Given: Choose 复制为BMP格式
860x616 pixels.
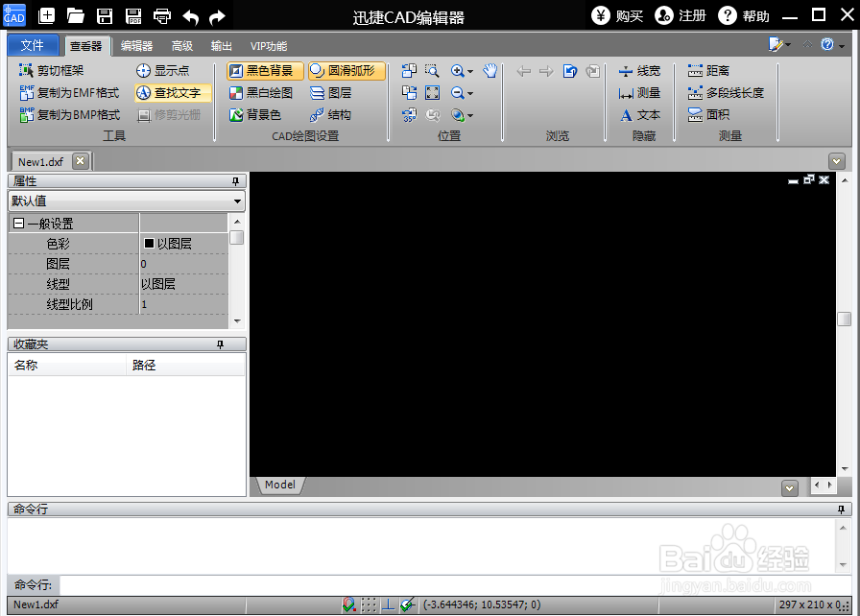Looking at the screenshot, I should click(70, 114).
